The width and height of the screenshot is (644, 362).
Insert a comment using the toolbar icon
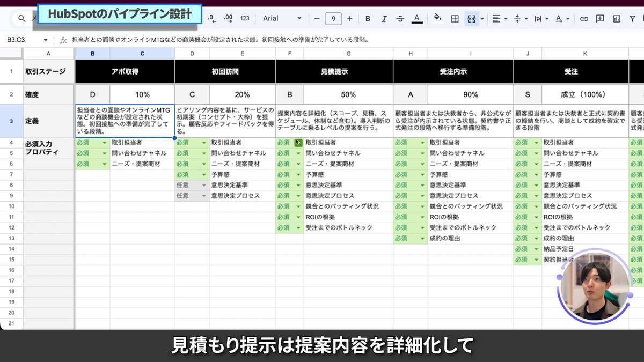600,18
